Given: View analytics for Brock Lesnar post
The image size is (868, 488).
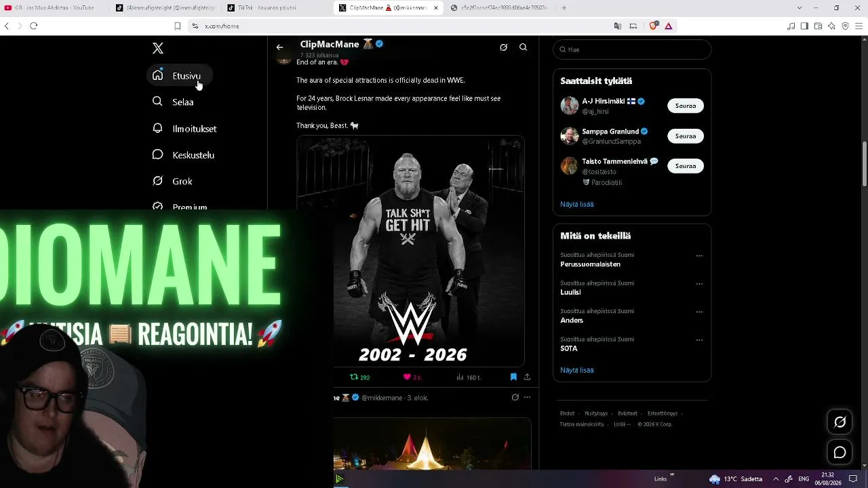Looking at the screenshot, I should tap(468, 377).
